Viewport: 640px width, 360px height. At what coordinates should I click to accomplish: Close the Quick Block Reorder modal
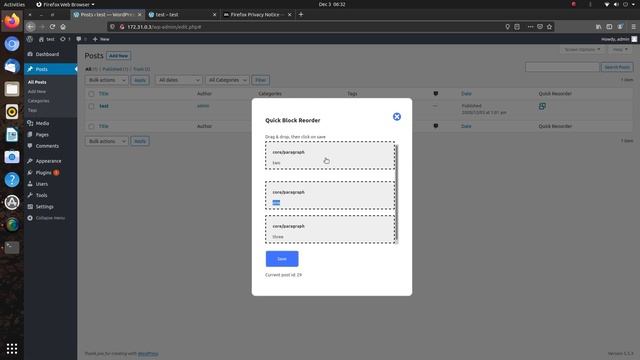tap(396, 117)
